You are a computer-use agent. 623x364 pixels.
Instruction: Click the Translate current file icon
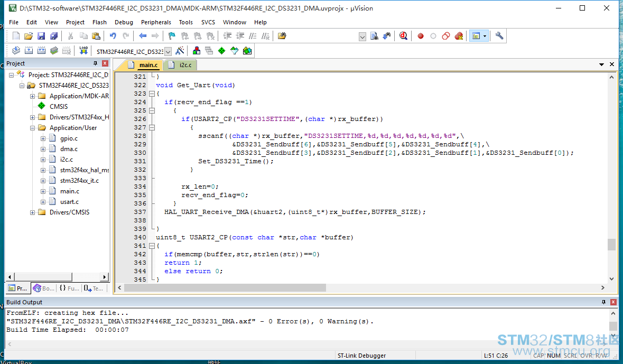coord(16,51)
